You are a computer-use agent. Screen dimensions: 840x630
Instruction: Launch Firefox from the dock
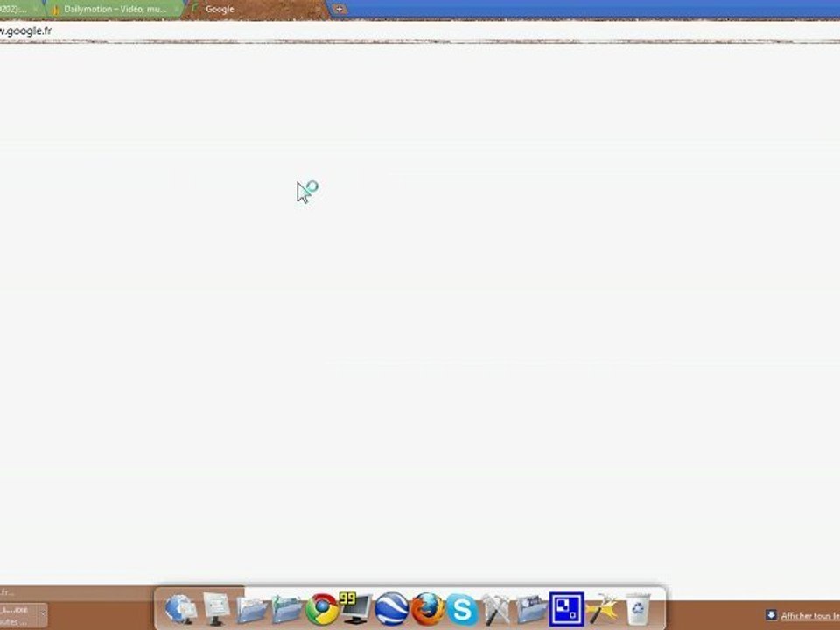coord(427,609)
